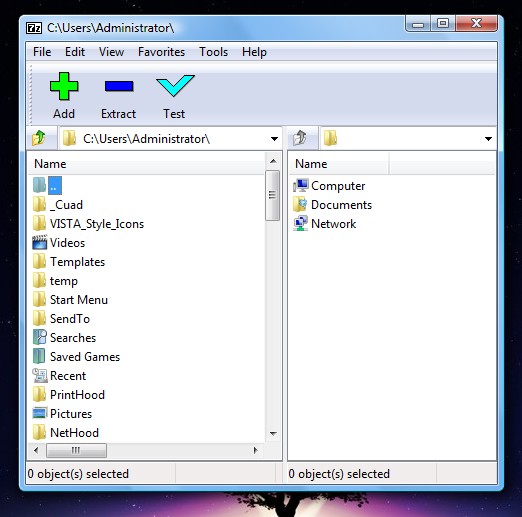Open the View menu
Screen dimensions: 522x517
[x=111, y=52]
